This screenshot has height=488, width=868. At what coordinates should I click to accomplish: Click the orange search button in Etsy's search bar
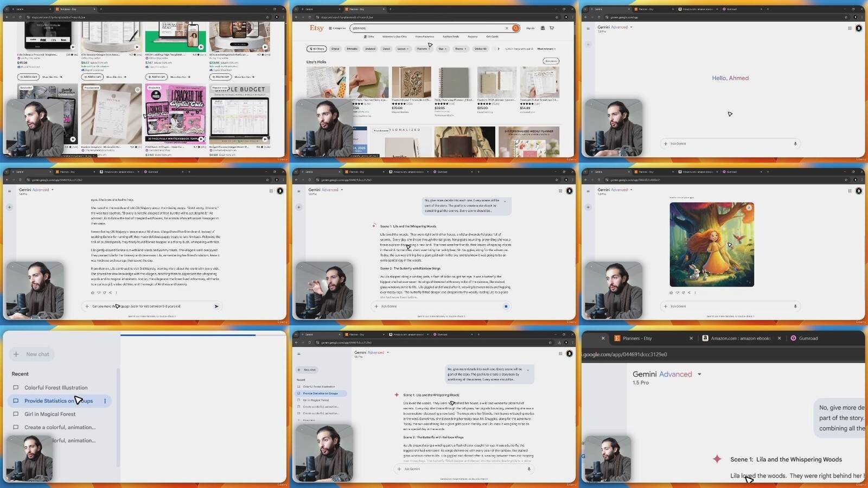[515, 28]
